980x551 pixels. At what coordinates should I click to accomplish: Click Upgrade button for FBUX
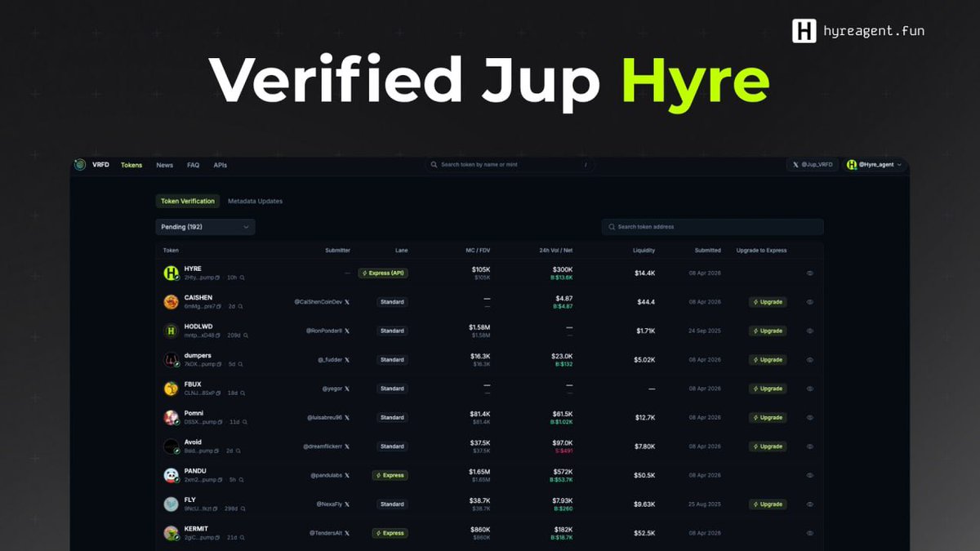click(x=768, y=389)
